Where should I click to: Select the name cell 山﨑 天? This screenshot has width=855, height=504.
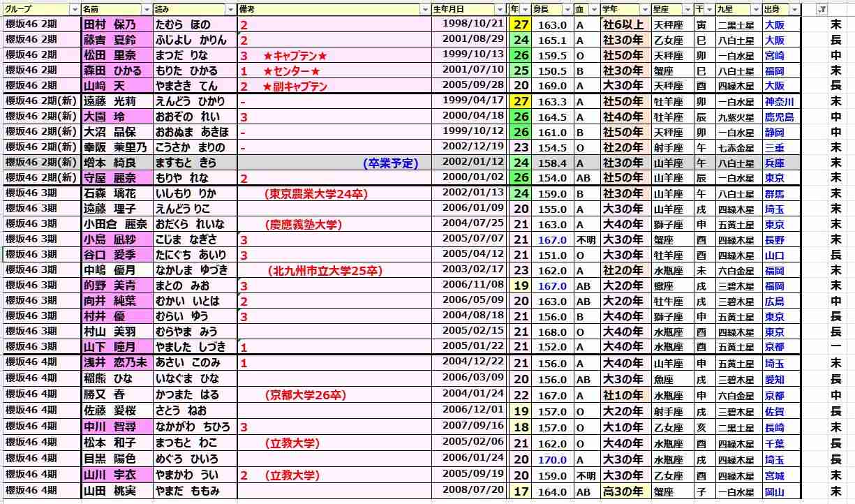tap(117, 86)
